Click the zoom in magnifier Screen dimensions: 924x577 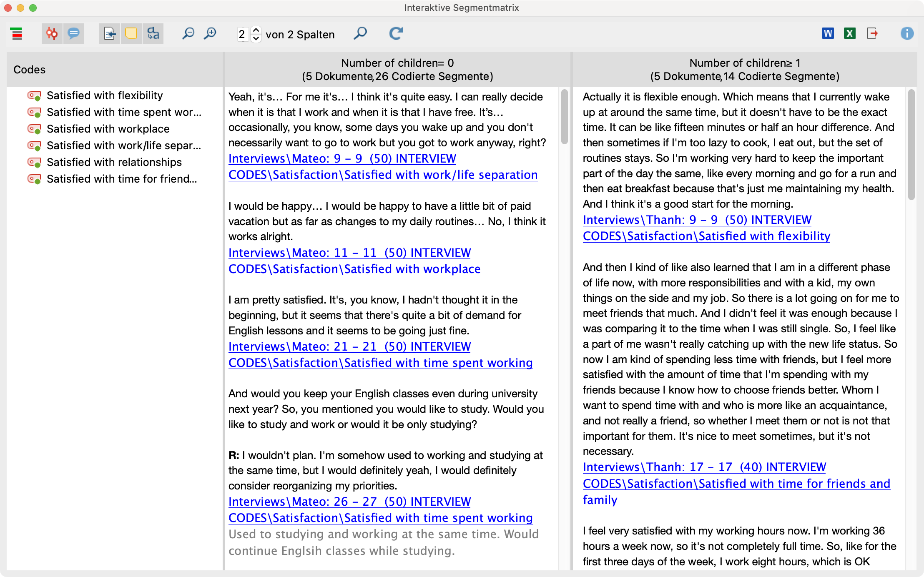click(210, 34)
